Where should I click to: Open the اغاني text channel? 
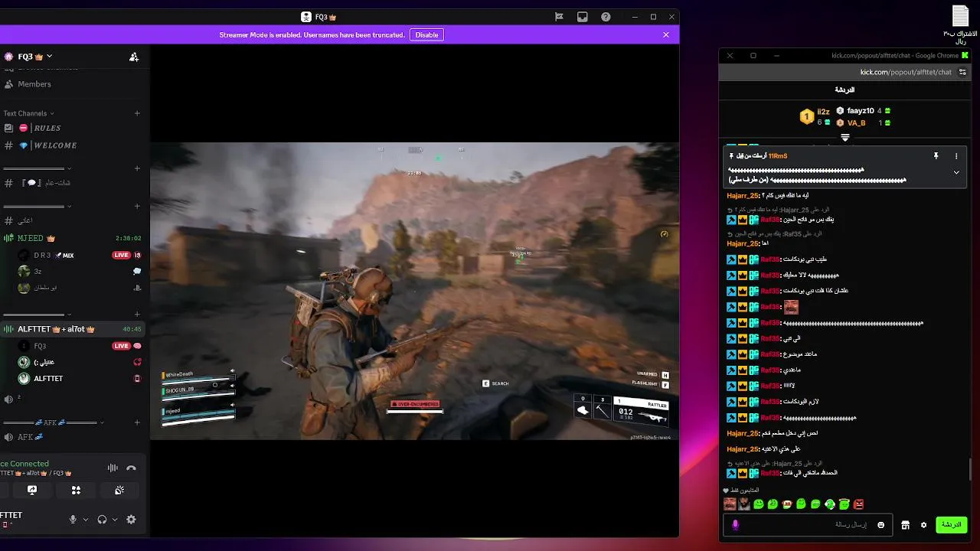tap(23, 220)
